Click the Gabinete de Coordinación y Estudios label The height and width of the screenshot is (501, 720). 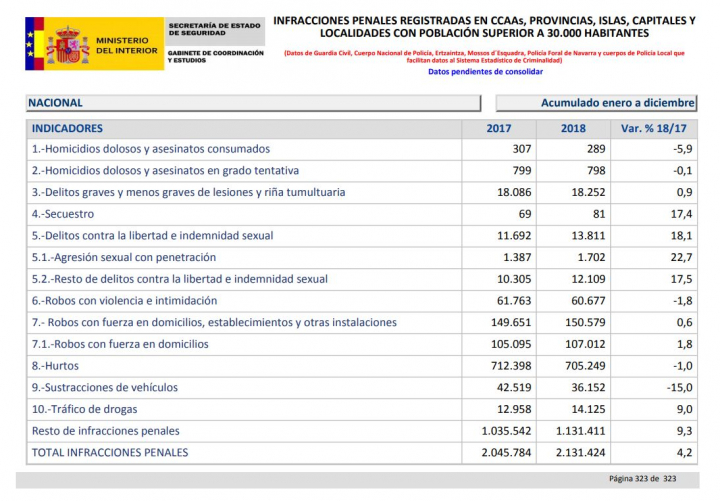click(215, 56)
